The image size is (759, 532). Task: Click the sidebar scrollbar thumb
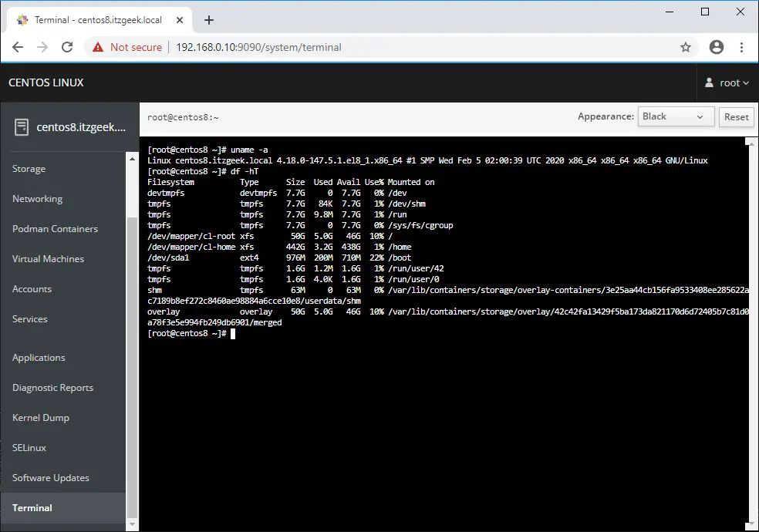132,368
